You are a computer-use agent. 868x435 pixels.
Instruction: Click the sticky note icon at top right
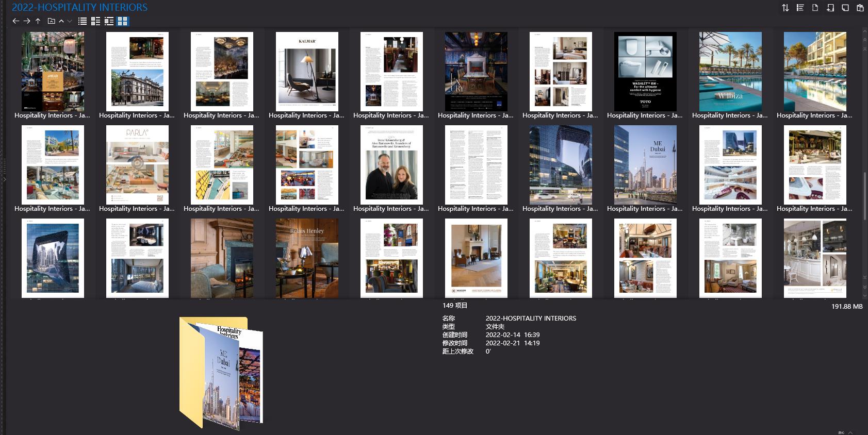pyautogui.click(x=845, y=8)
